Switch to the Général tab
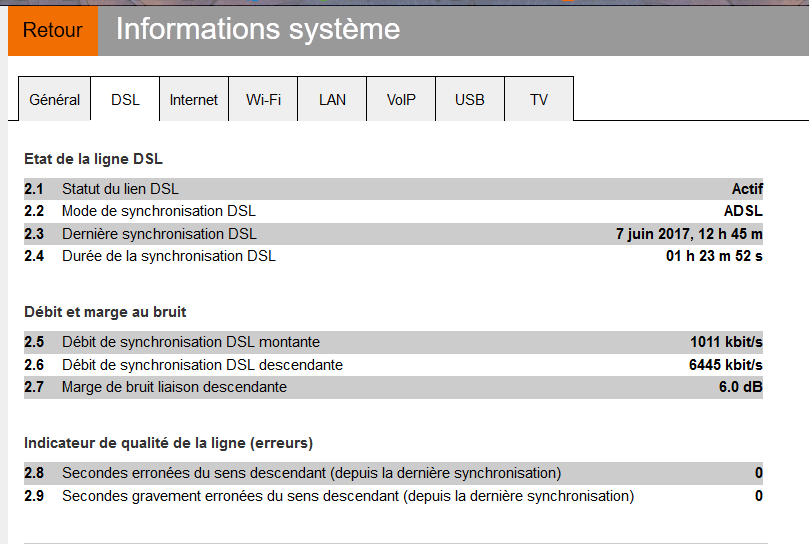The image size is (809, 544). click(x=55, y=100)
